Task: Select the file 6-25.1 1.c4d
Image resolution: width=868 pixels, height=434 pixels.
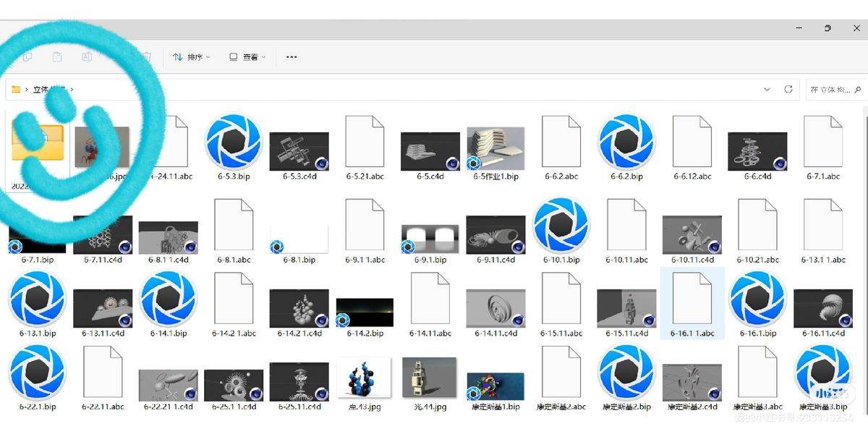Action: [x=234, y=389]
